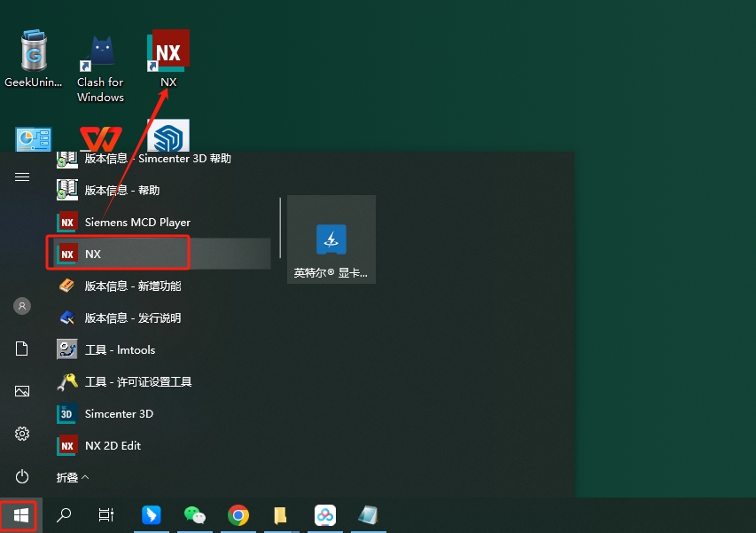The height and width of the screenshot is (533, 756).
Task: Click the taskbar Search icon
Action: [63, 514]
